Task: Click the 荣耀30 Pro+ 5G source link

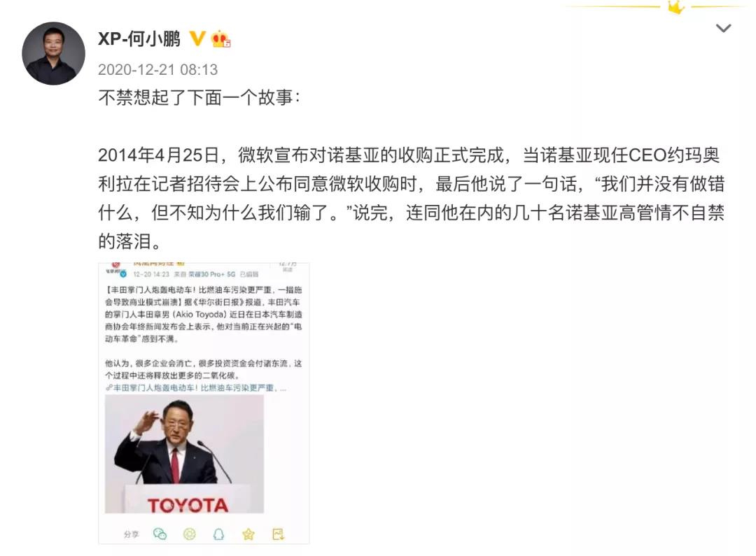Action: (x=211, y=274)
